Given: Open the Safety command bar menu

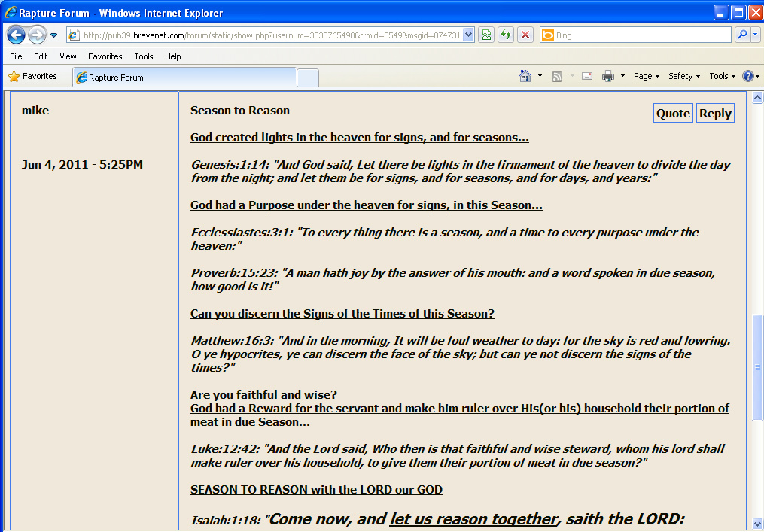Looking at the screenshot, I should coord(684,76).
